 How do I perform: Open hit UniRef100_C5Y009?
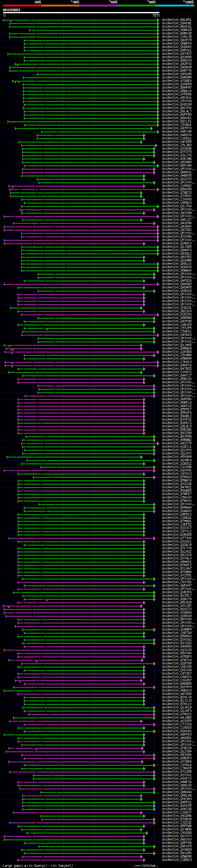coord(177,101)
